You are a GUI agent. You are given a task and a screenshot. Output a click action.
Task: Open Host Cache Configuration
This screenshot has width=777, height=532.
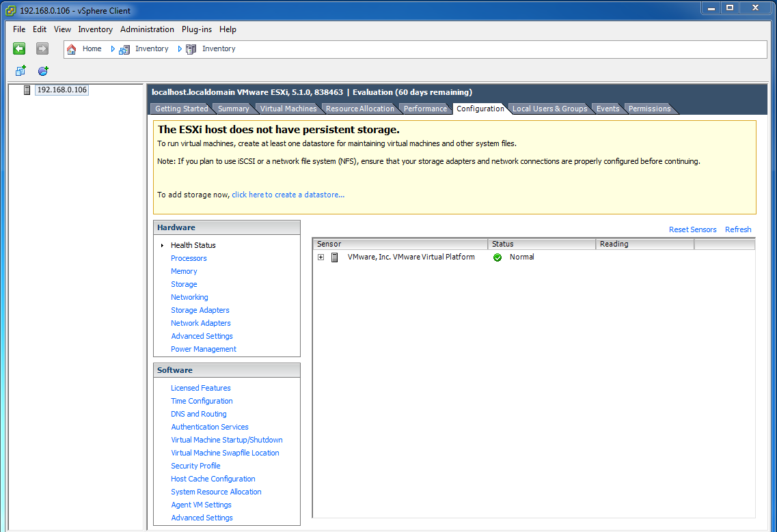pos(213,479)
